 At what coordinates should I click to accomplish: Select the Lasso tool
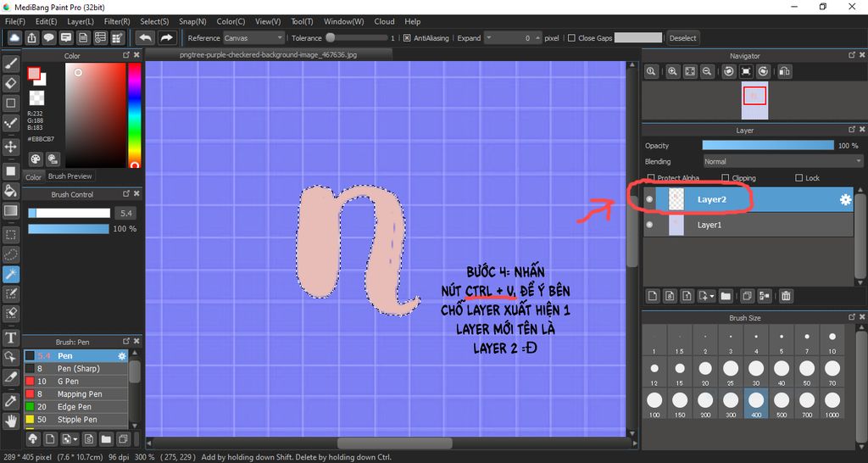(x=10, y=254)
